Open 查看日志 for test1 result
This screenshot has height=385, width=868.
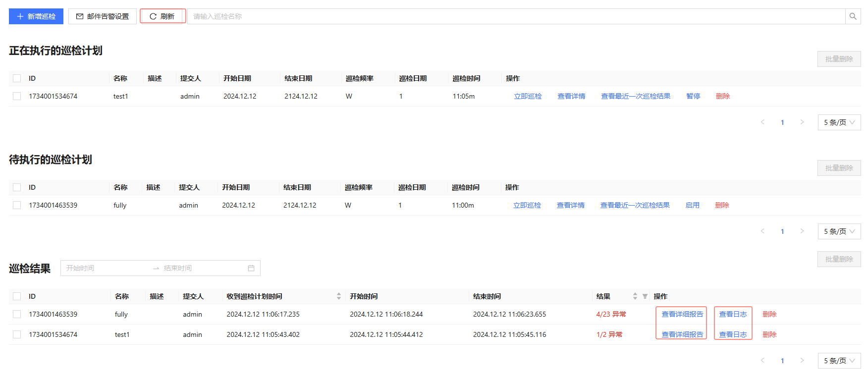pyautogui.click(x=732, y=334)
